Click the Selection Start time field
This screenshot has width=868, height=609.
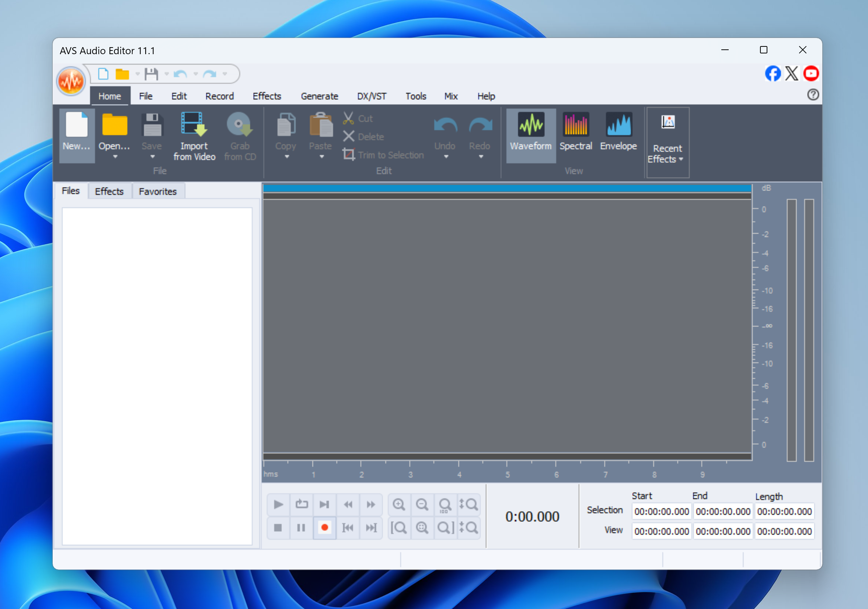[x=661, y=511]
